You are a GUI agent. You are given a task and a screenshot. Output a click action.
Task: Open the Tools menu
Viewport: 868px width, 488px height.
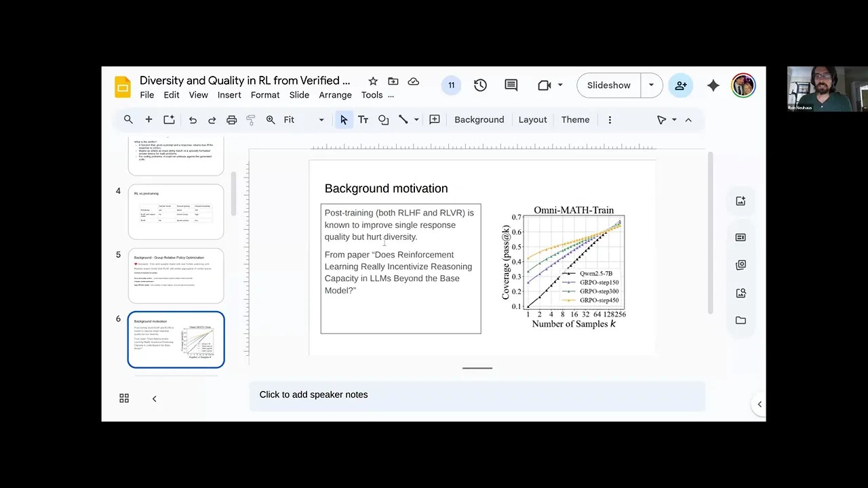click(x=372, y=95)
